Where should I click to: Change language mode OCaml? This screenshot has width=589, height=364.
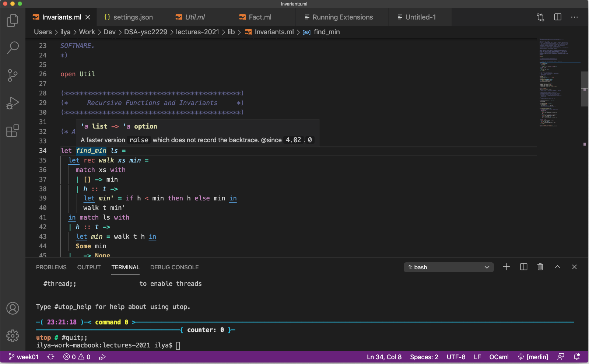[499, 357]
